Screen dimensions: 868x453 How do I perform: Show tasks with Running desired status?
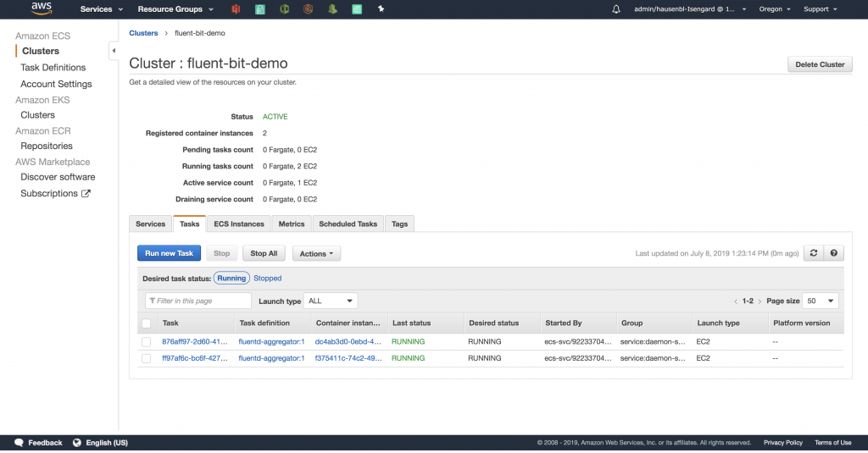[x=231, y=279]
